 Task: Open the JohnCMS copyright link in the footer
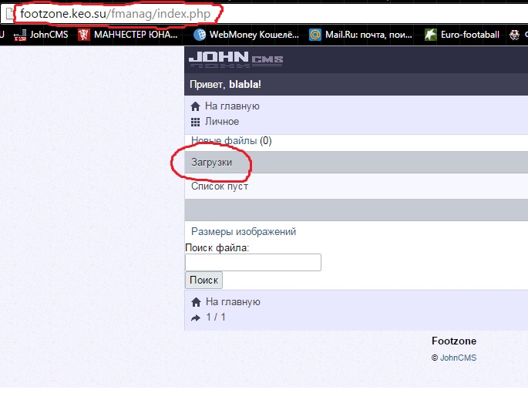pos(458,358)
